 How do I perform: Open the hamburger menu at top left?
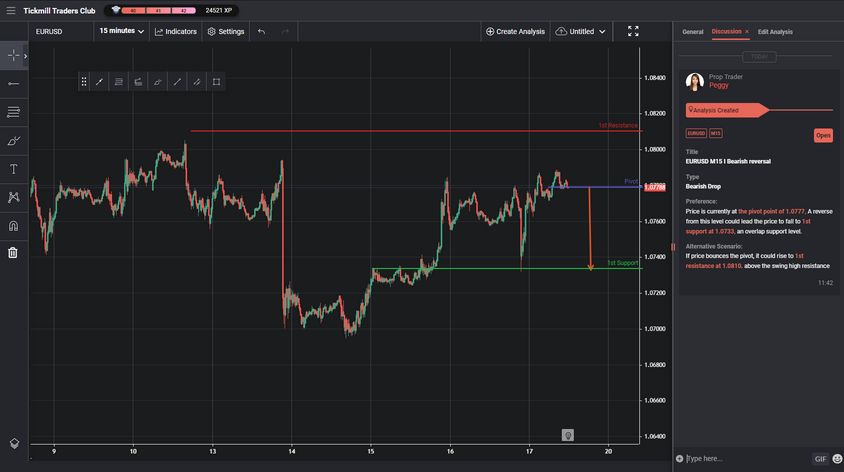(11, 10)
